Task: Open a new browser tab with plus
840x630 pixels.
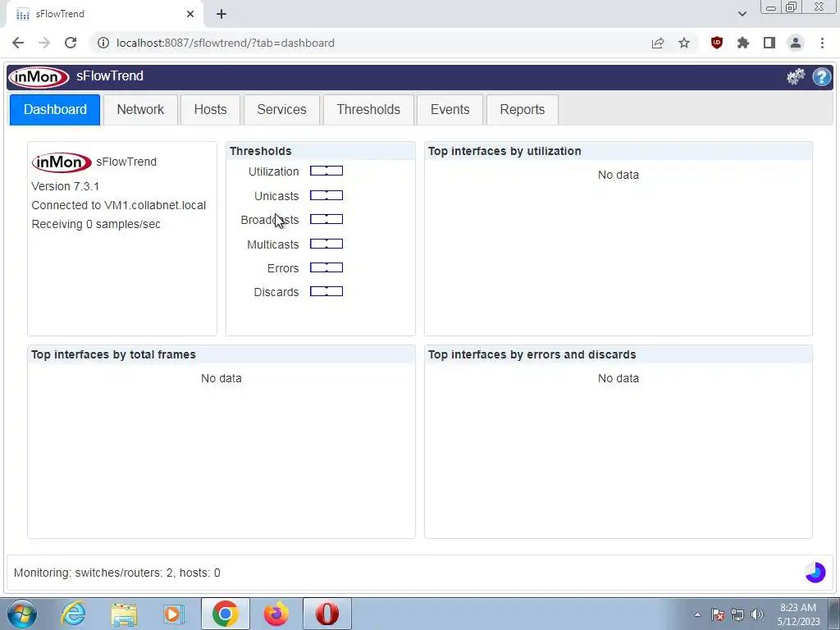Action: pos(221,14)
